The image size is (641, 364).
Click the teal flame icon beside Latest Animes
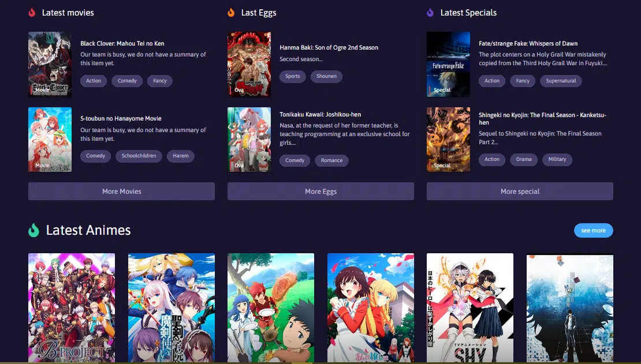(33, 230)
